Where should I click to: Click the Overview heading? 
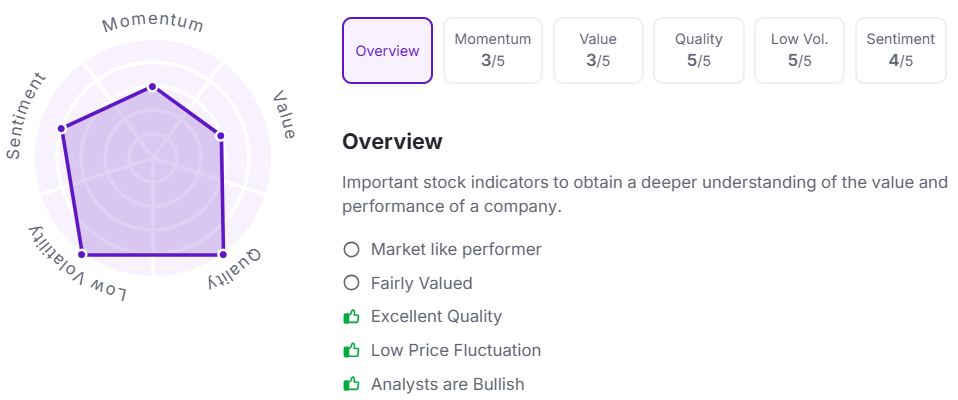click(392, 141)
